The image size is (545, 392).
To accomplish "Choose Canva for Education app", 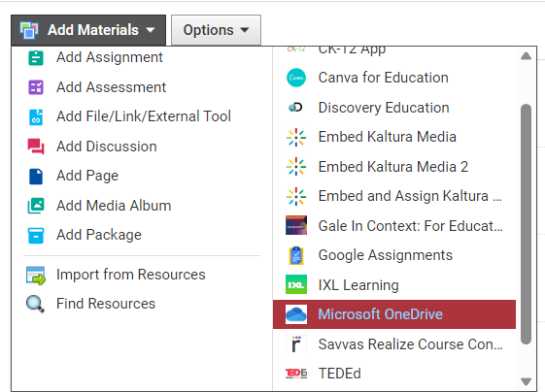I will pyautogui.click(x=394, y=78).
